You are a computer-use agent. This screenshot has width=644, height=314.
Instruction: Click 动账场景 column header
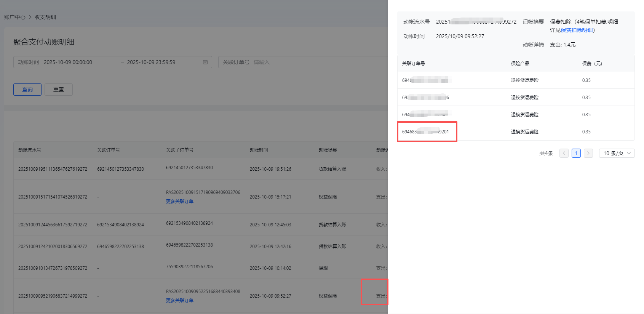pos(328,150)
